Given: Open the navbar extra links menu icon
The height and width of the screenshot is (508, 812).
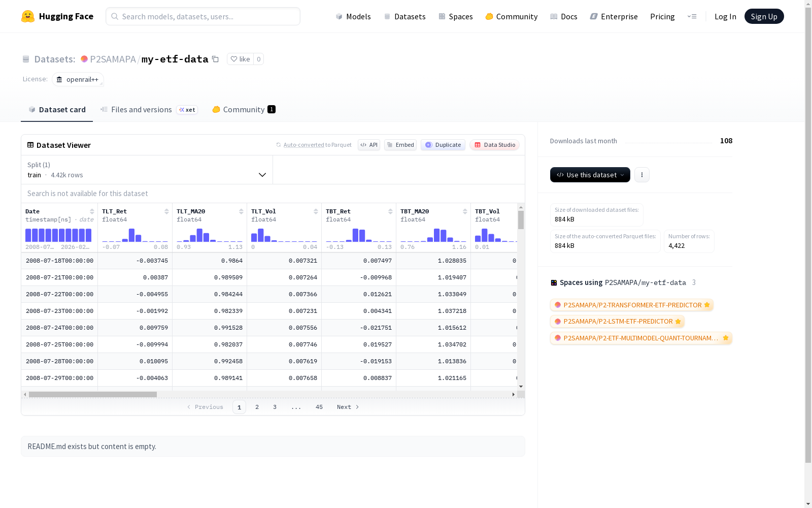Looking at the screenshot, I should tap(692, 16).
